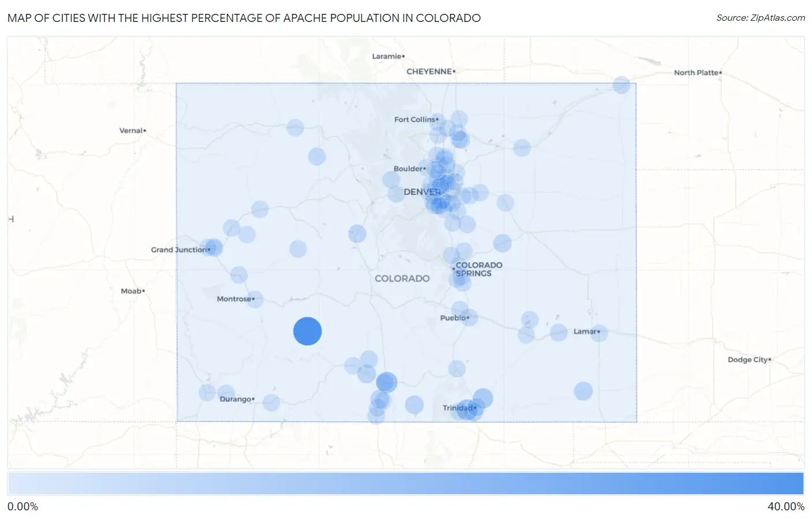This screenshot has height=519, width=812.
Task: Click the map title heading
Action: (244, 18)
